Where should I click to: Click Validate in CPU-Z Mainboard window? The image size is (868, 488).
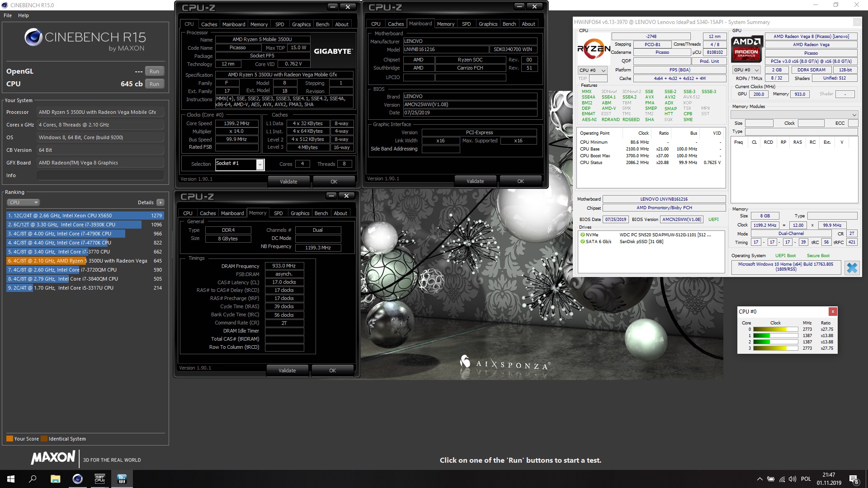coord(475,181)
